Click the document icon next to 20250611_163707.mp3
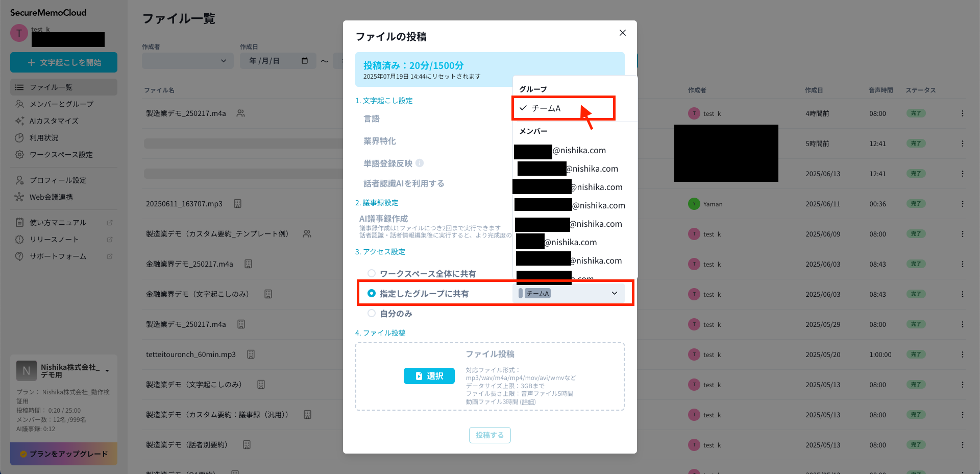 237,204
